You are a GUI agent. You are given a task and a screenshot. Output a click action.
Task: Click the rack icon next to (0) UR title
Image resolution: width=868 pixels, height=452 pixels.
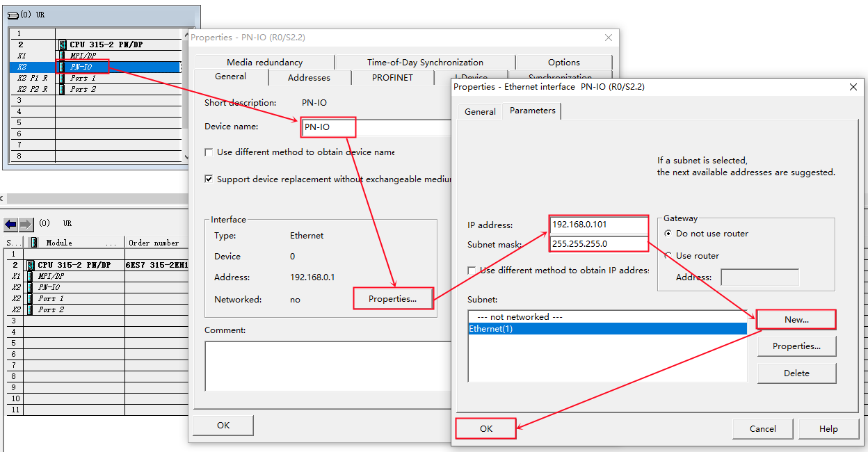pyautogui.click(x=13, y=15)
